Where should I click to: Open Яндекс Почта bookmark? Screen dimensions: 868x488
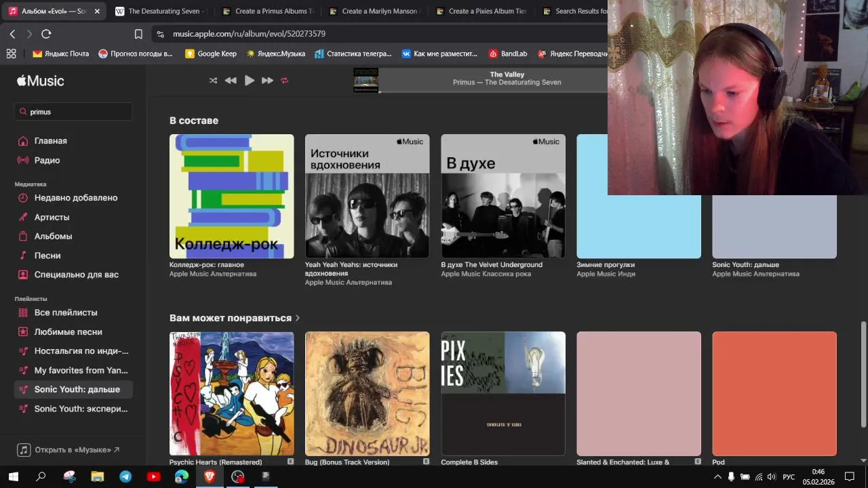[61, 54]
